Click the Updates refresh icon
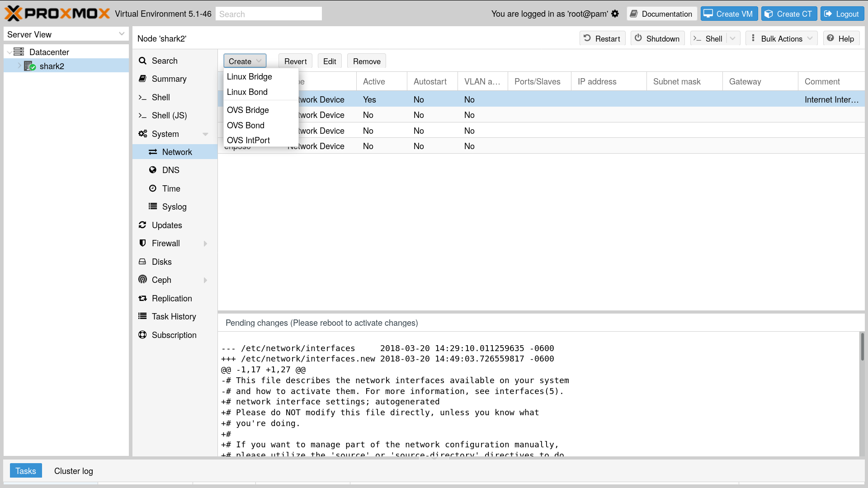 pos(142,225)
